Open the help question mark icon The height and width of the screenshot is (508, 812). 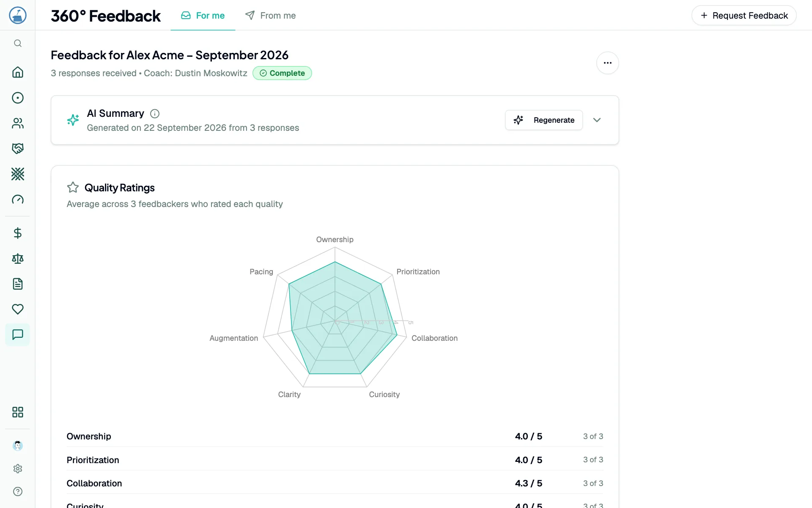click(18, 491)
